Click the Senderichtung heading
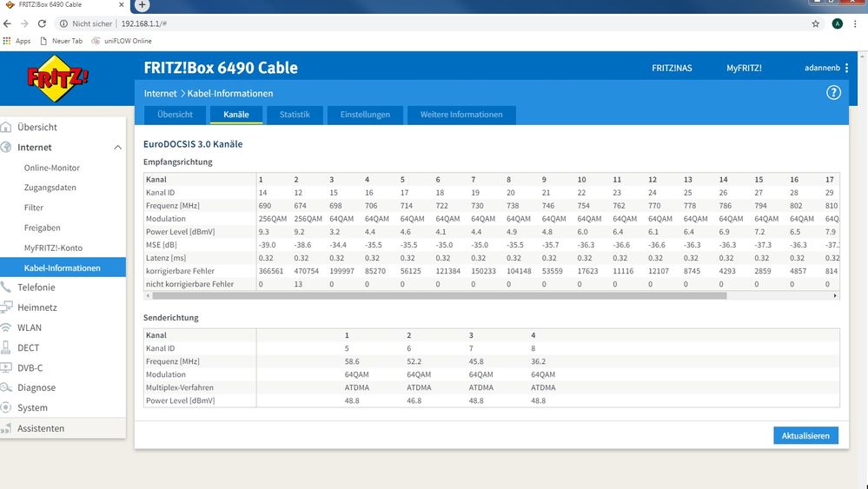868x489 pixels. [170, 318]
